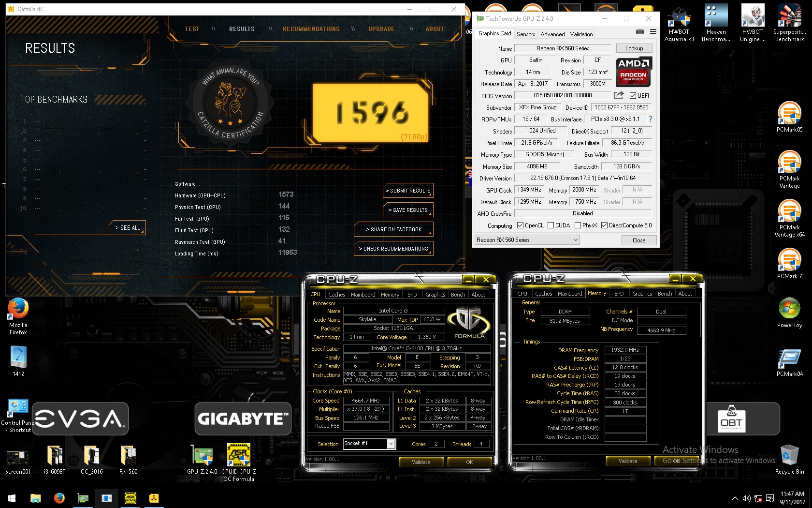Screen dimensions: 812x508
Task: Open the RX-560 folder icon
Action: coord(128,460)
